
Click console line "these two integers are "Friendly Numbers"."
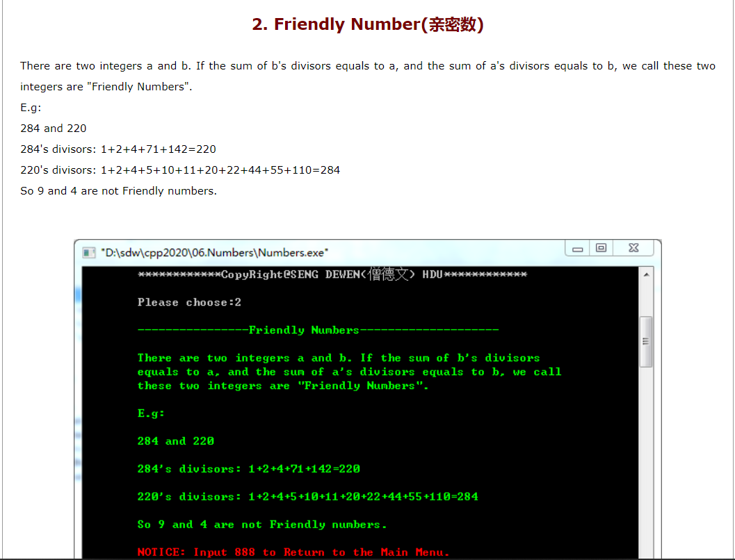tap(283, 386)
